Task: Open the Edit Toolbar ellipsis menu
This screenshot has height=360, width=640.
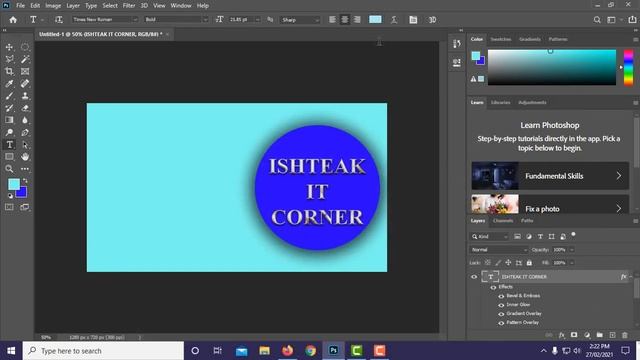Action: point(25,169)
